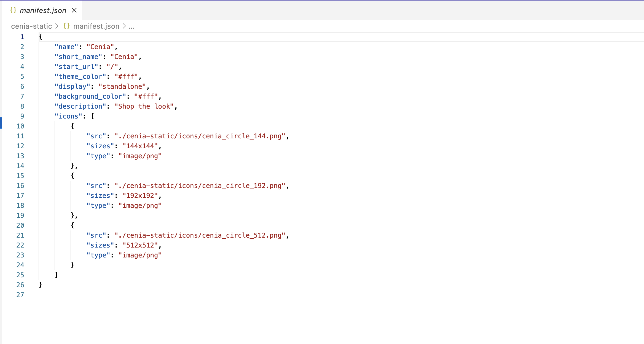Viewport: 644px width, 344px height.
Task: Click line number 1 in gutter
Action: pos(22,37)
